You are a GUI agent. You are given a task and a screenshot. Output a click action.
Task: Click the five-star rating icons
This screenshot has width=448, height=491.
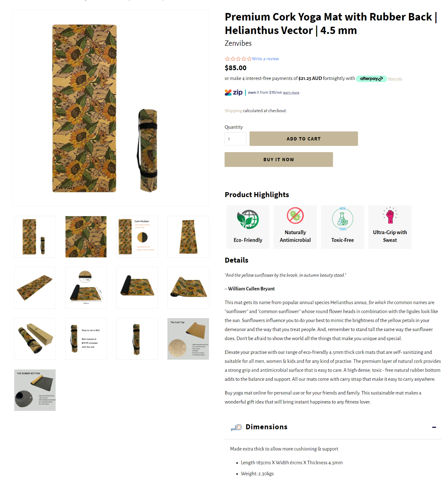click(x=238, y=59)
